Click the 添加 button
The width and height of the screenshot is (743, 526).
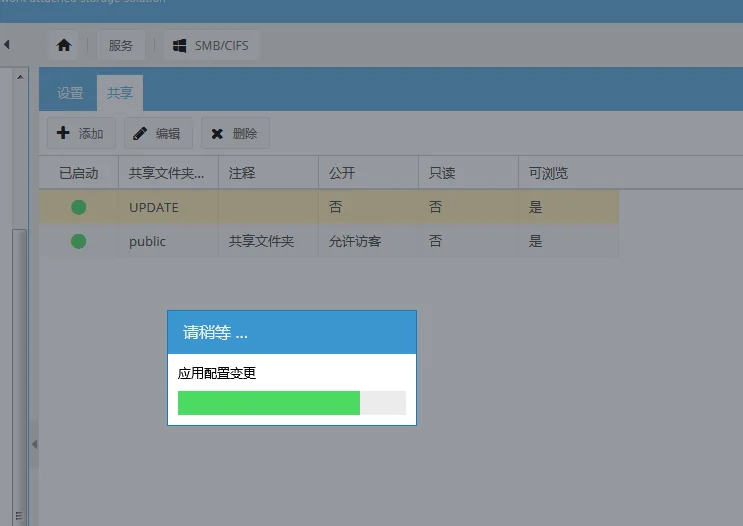[81, 133]
